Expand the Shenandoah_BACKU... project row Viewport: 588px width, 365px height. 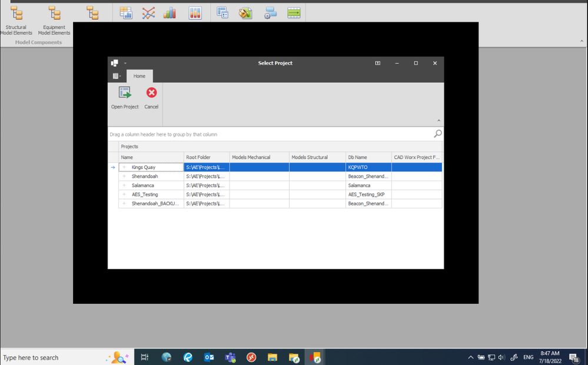124,203
